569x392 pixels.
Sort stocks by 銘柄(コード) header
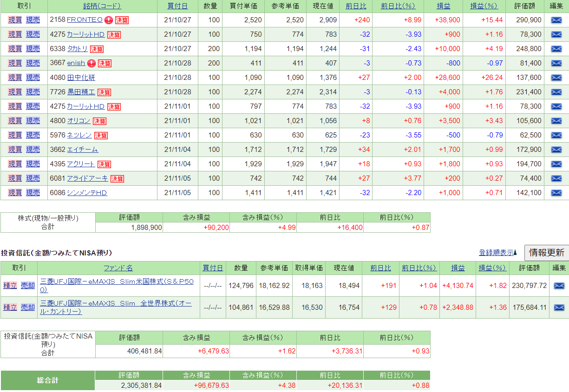(102, 6)
